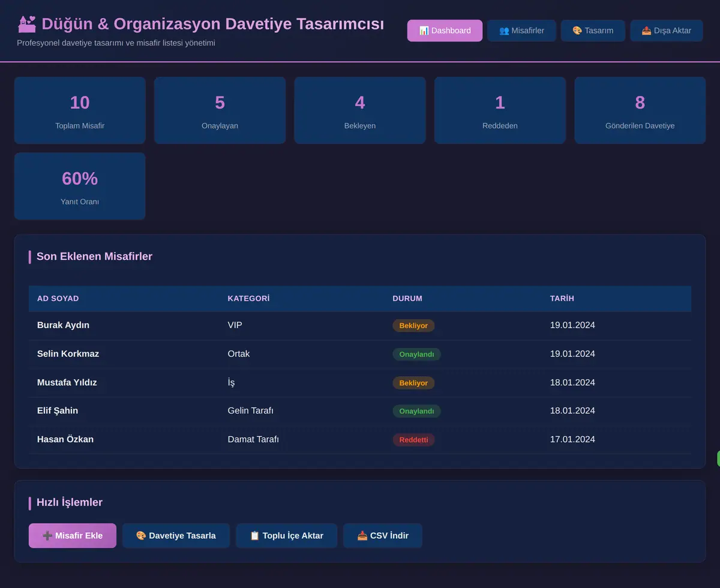The width and height of the screenshot is (720, 588).
Task: Switch to the Misafirler tab
Action: (x=521, y=31)
